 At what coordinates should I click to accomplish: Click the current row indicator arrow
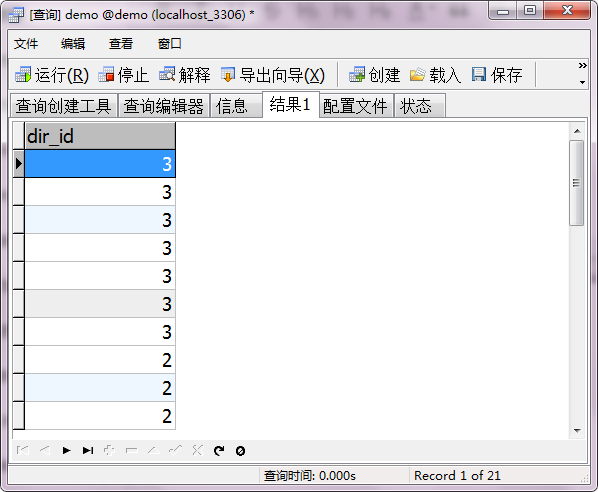coord(18,164)
